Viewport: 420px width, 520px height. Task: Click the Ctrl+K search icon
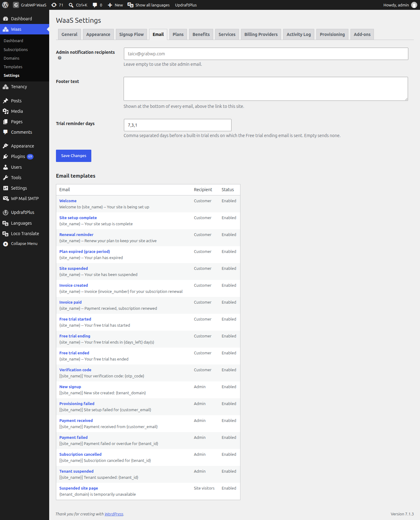pyautogui.click(x=71, y=5)
